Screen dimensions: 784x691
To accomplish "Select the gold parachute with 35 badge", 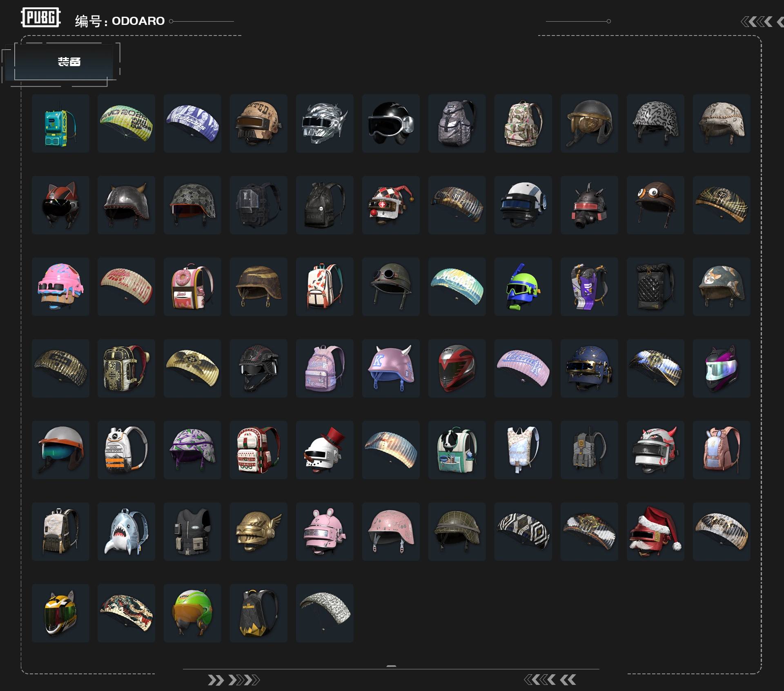I will coord(193,368).
